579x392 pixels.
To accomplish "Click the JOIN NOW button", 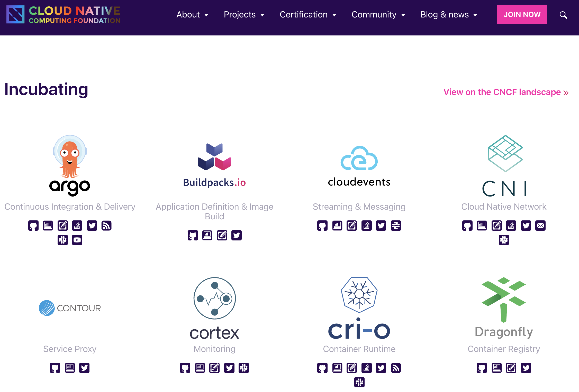I will click(522, 14).
